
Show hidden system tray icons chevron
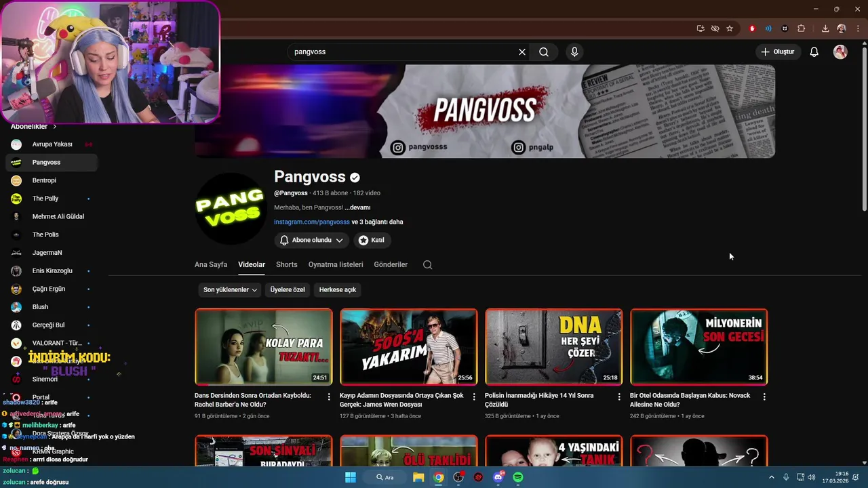[771, 477]
